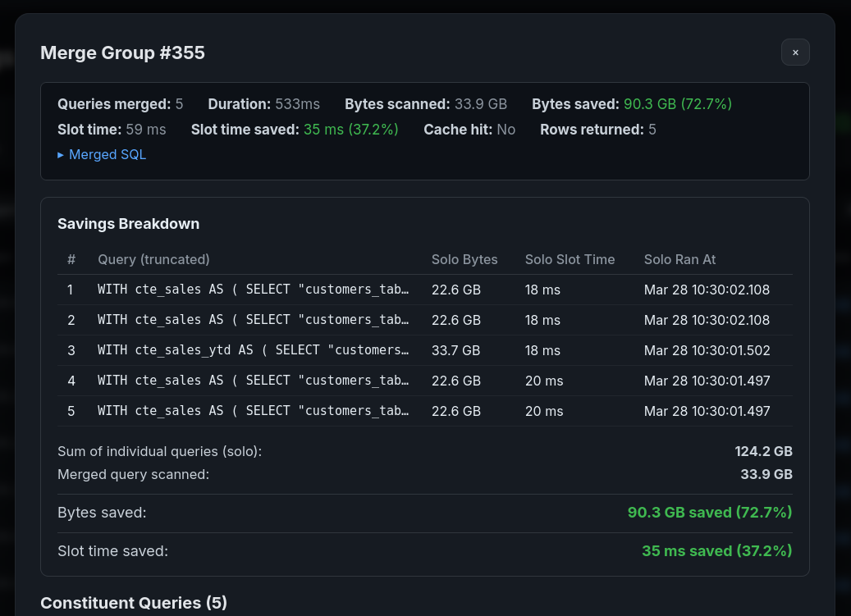Screen dimensions: 851x616
Task: Click the Bytes saved summary value at top
Action: click(677, 104)
